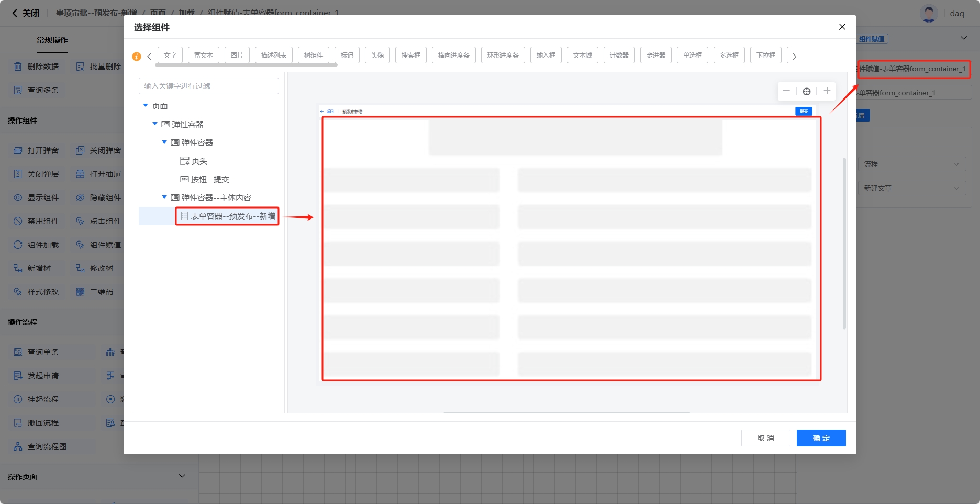Viewport: 980px width, 504px height.
Task: Click the 取消 cancel button
Action: click(x=765, y=438)
